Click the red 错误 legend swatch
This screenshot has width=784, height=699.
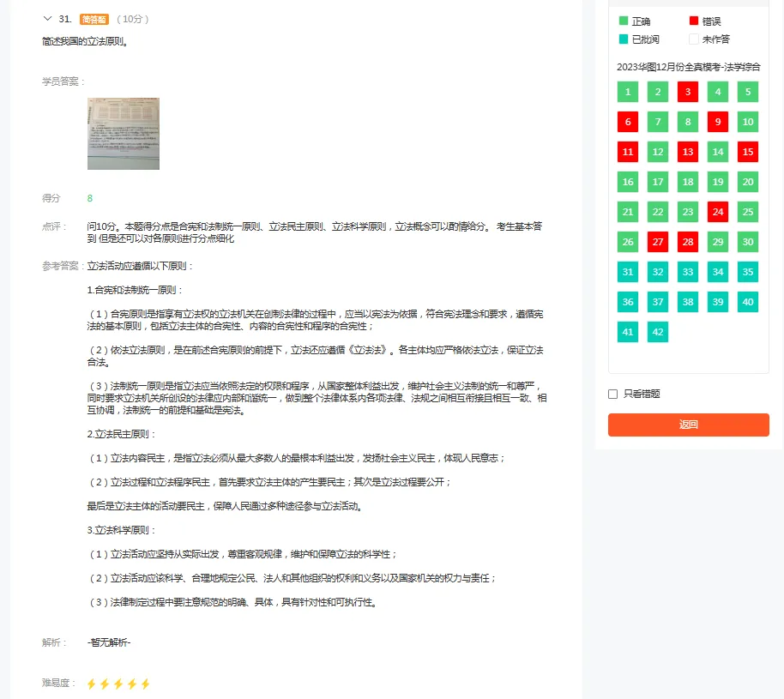point(693,21)
